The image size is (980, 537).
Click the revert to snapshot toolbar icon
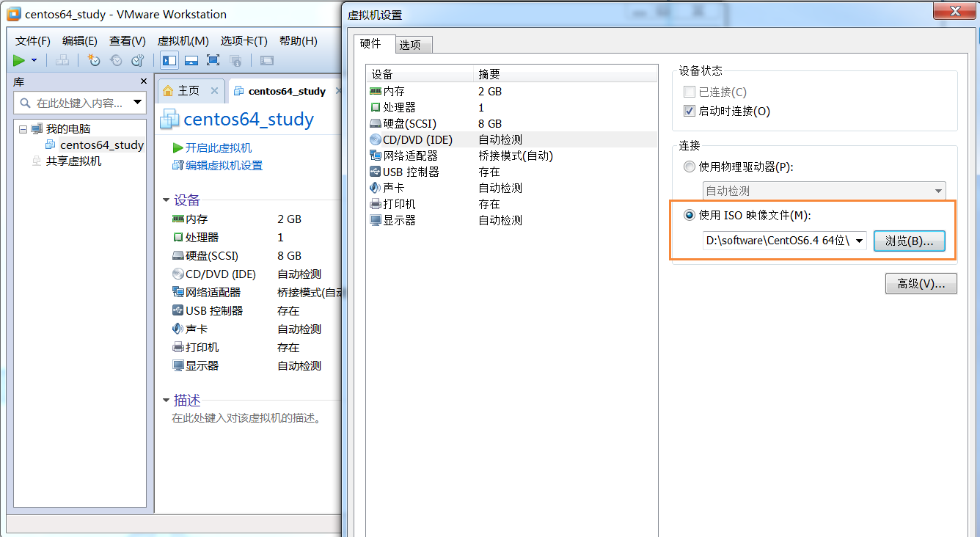pos(116,60)
